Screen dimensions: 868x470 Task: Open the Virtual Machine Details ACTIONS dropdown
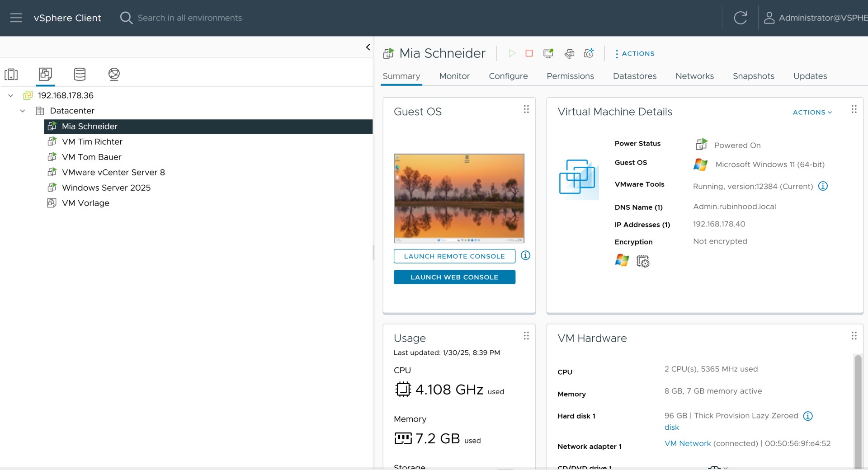click(812, 112)
